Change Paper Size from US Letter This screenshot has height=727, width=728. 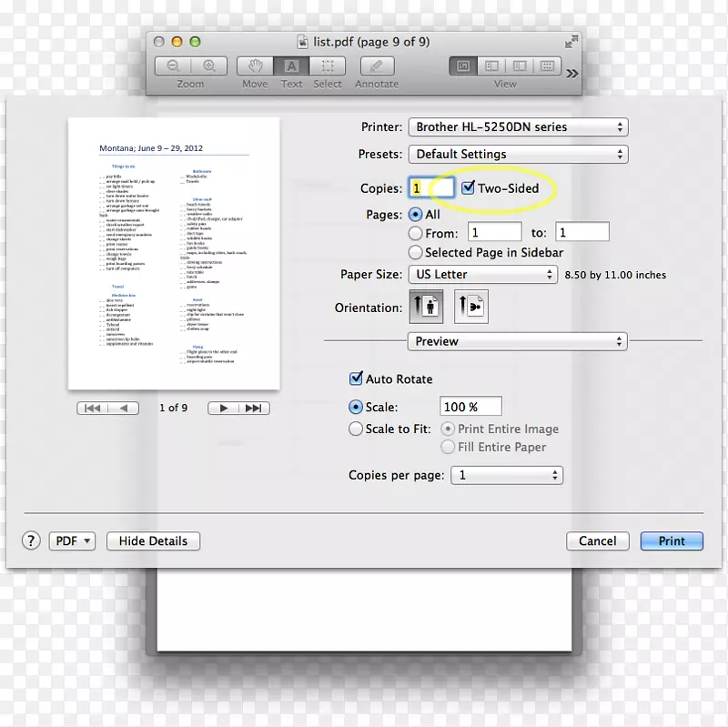[483, 274]
